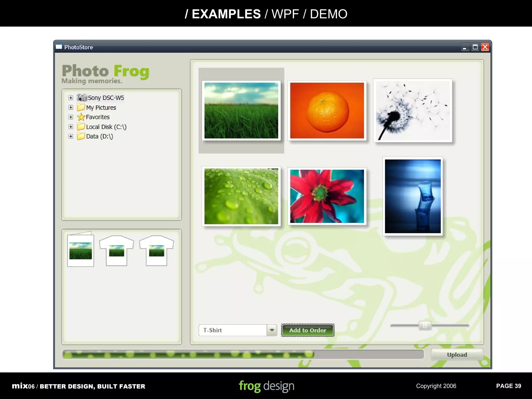Viewport: 532px width, 399px height.
Task: Select the My Pictures label
Action: (101, 108)
